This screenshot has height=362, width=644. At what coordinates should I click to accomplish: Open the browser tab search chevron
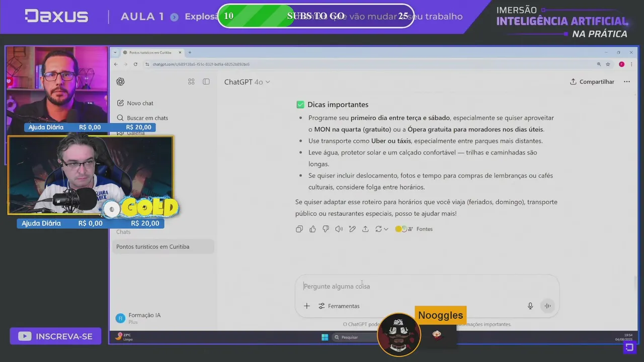115,52
